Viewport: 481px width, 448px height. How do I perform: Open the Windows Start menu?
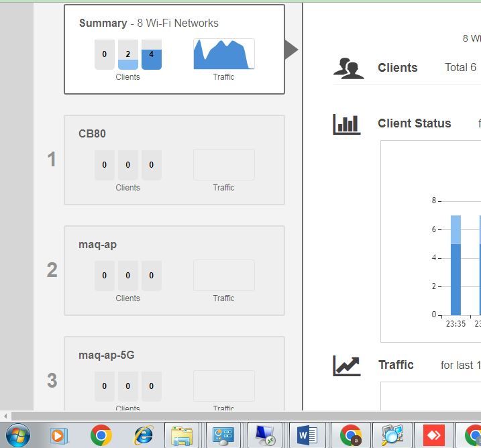click(17, 435)
